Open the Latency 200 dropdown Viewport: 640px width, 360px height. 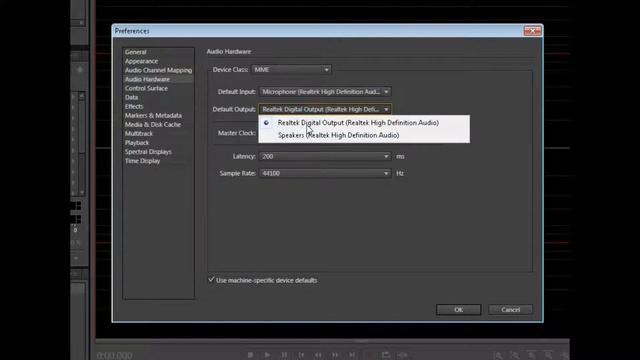pos(325,156)
